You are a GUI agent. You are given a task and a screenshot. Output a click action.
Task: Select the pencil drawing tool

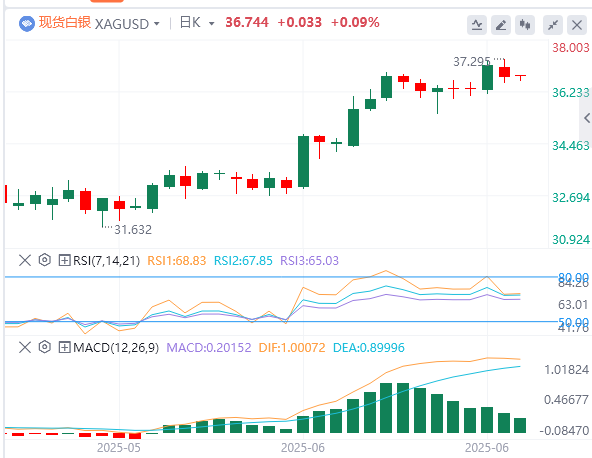pos(501,25)
